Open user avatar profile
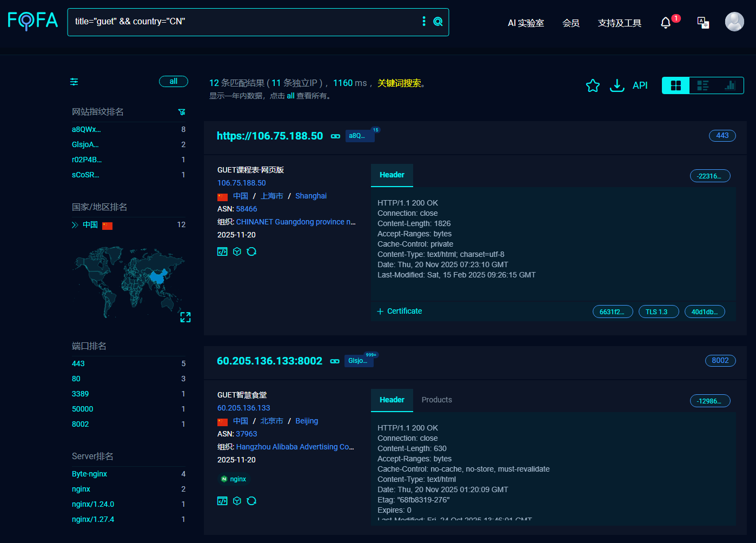 (x=734, y=22)
